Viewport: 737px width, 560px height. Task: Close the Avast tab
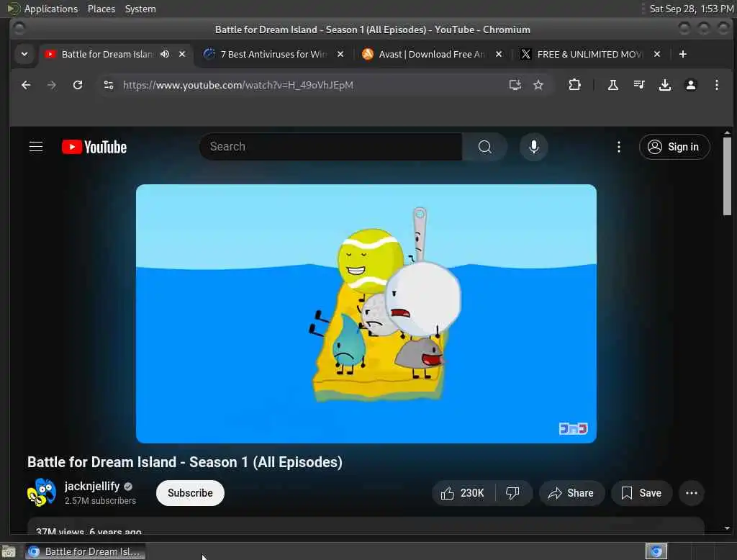(499, 54)
